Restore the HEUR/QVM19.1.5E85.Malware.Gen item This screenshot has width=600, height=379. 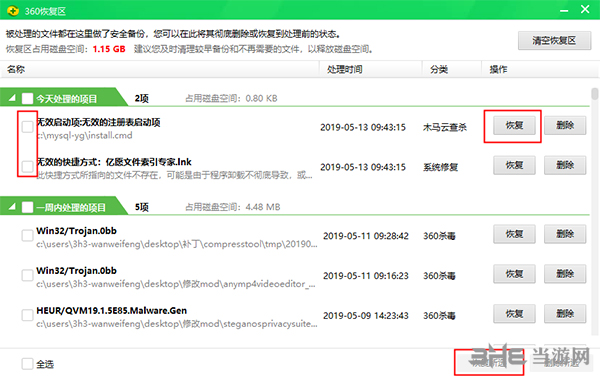point(514,314)
